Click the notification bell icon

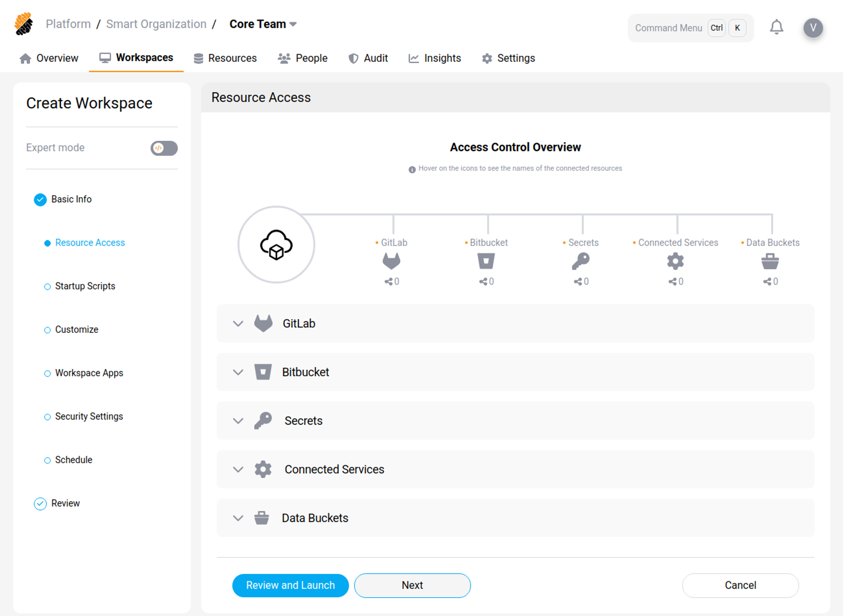tap(776, 27)
